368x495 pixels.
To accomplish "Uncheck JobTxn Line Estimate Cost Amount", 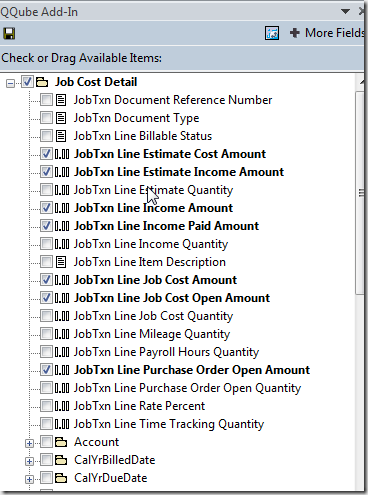I will coord(46,153).
